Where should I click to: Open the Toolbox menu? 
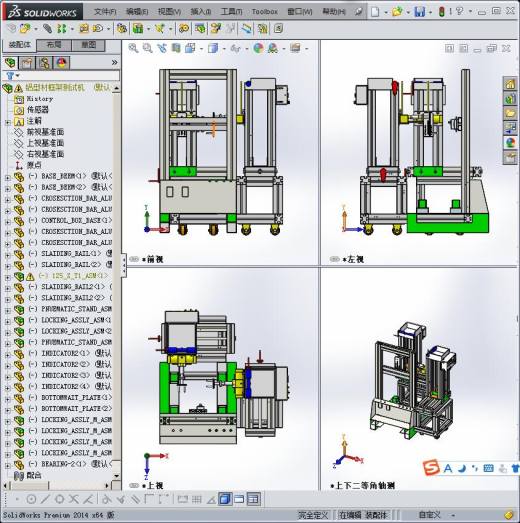265,12
